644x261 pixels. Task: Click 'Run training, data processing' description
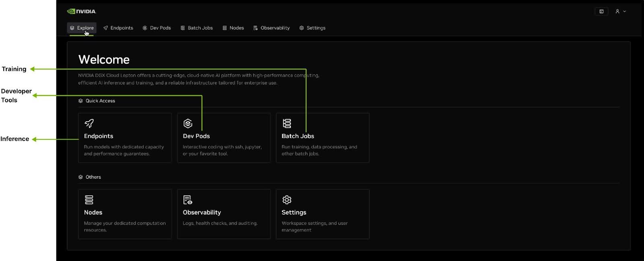(319, 150)
